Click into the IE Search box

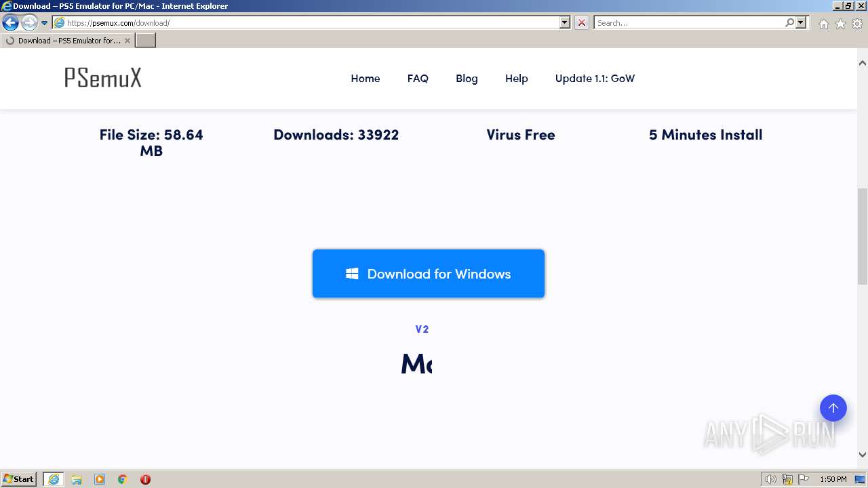688,22
